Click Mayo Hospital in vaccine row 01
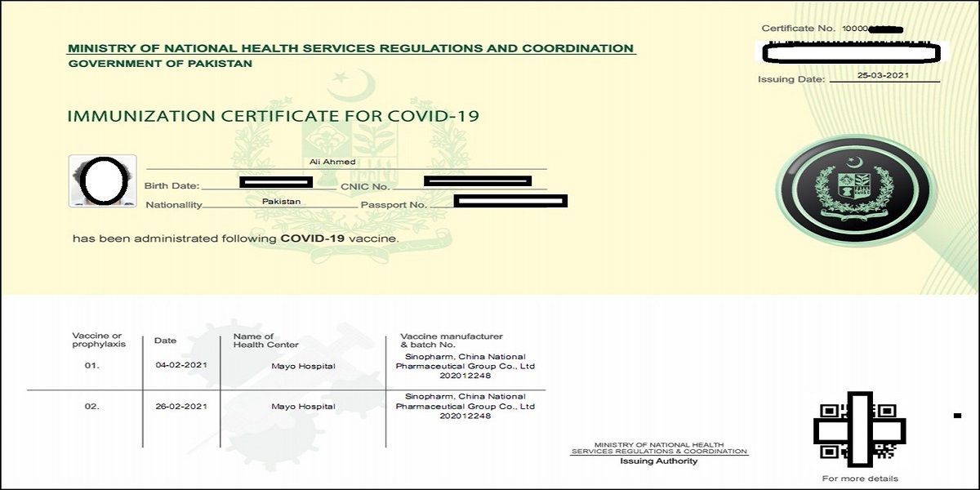Image resolution: width=980 pixels, height=490 pixels. (303, 366)
